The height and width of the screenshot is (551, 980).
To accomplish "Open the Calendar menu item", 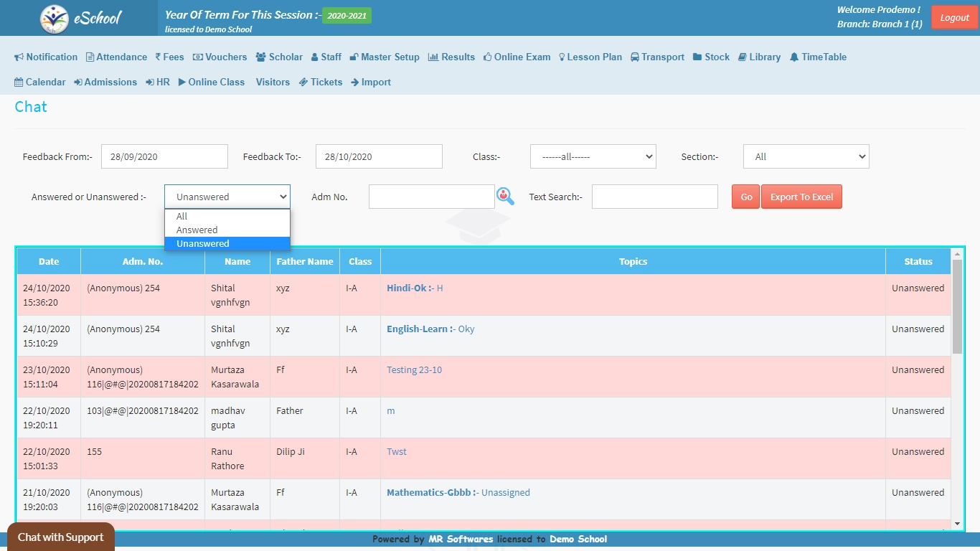I will coord(40,83).
